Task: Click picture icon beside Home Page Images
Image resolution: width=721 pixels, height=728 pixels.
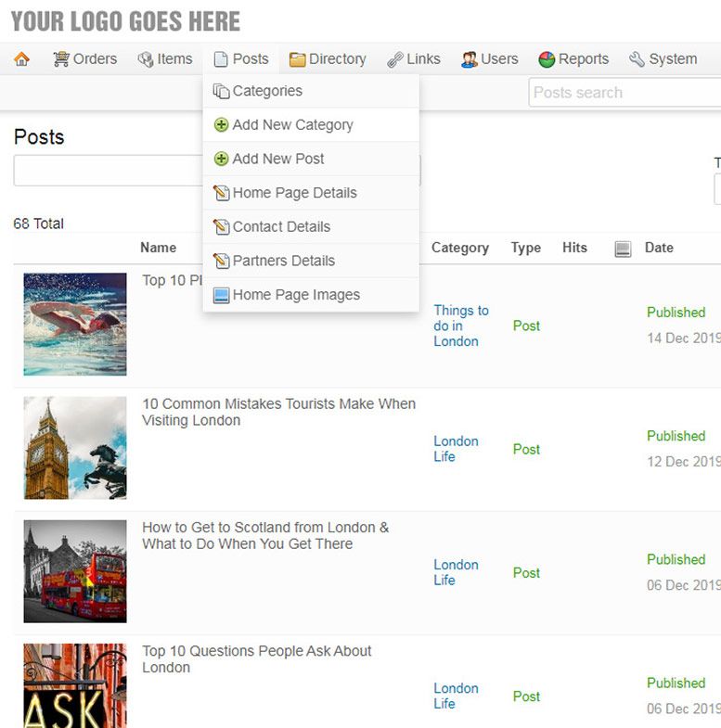Action: pos(221,295)
